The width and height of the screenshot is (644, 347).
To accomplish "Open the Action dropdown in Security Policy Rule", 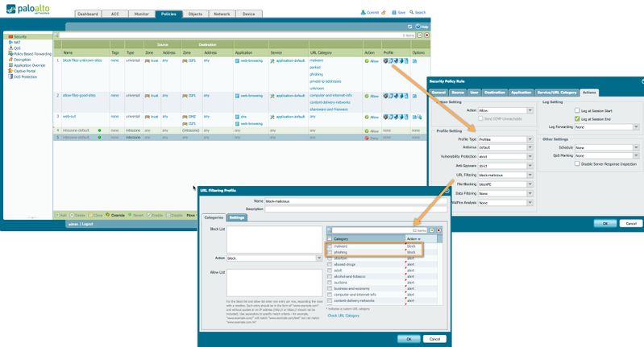I will click(x=530, y=110).
